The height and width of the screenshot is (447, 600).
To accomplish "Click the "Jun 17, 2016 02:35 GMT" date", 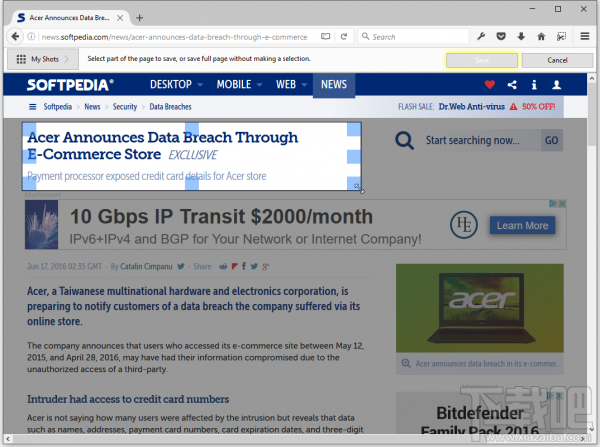I will tap(64, 266).
